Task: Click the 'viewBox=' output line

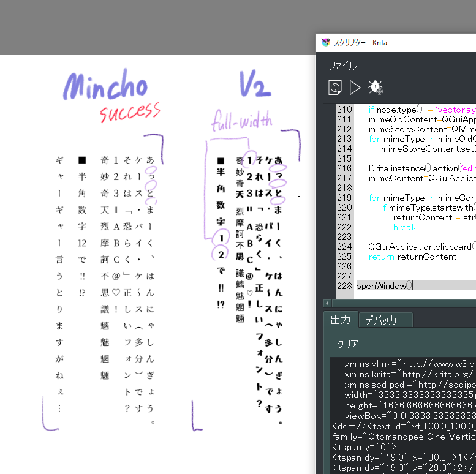Action: click(410, 415)
